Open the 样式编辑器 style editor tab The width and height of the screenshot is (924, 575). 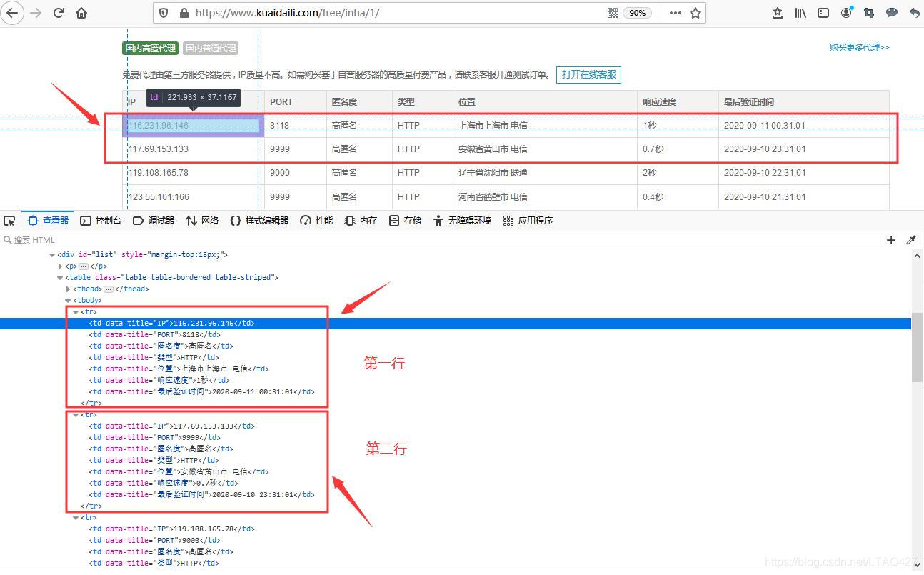point(259,221)
